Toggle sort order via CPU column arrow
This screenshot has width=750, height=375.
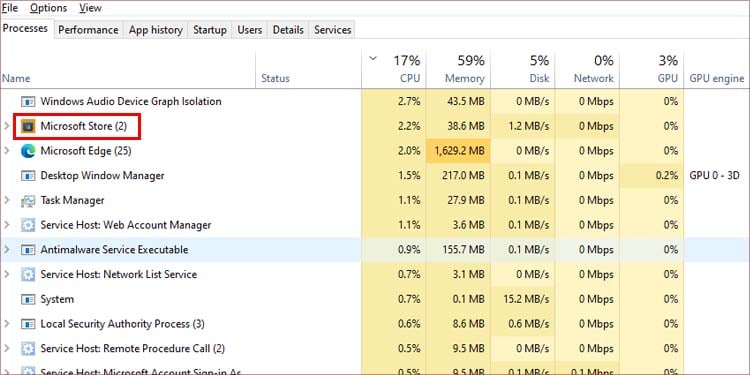373,59
